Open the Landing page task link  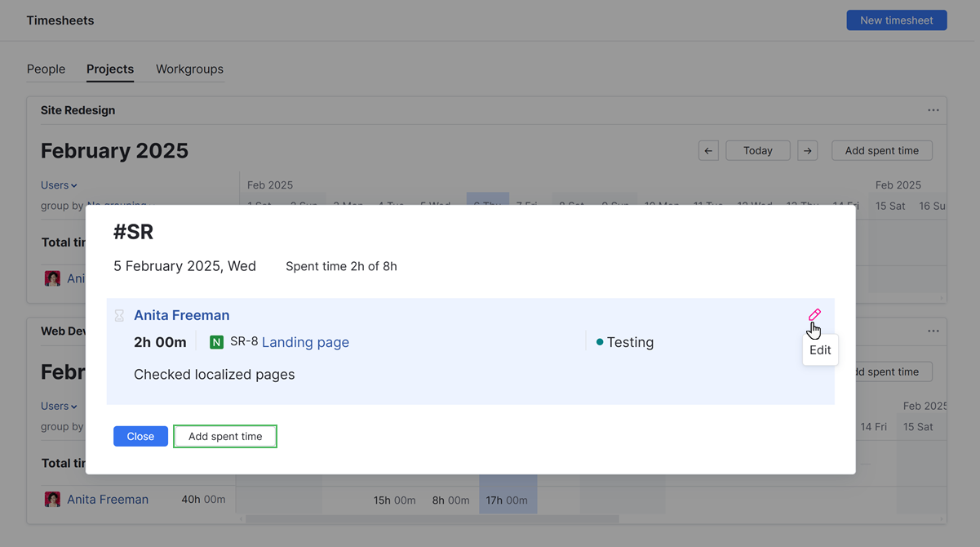click(305, 342)
